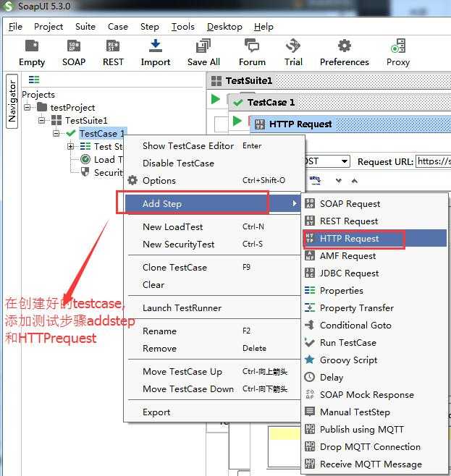Screen dimensions: 451x476
Task: Click Clone TestCase in context menu
Action: click(214, 267)
